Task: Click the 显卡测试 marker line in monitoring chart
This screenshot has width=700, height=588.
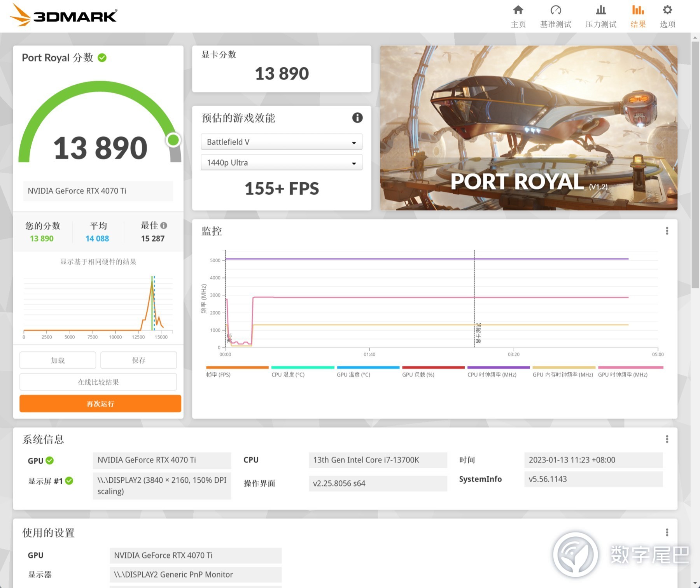Action: [474, 299]
